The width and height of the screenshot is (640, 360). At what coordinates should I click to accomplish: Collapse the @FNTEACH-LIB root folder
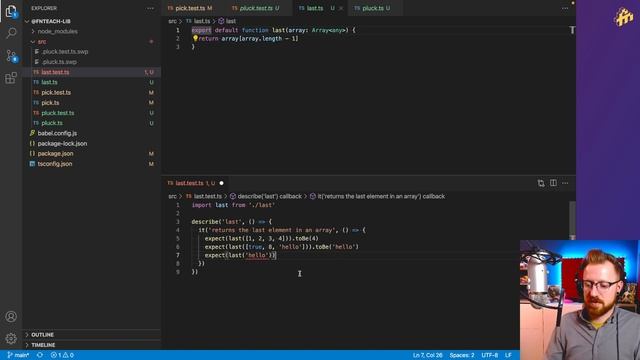(51, 21)
